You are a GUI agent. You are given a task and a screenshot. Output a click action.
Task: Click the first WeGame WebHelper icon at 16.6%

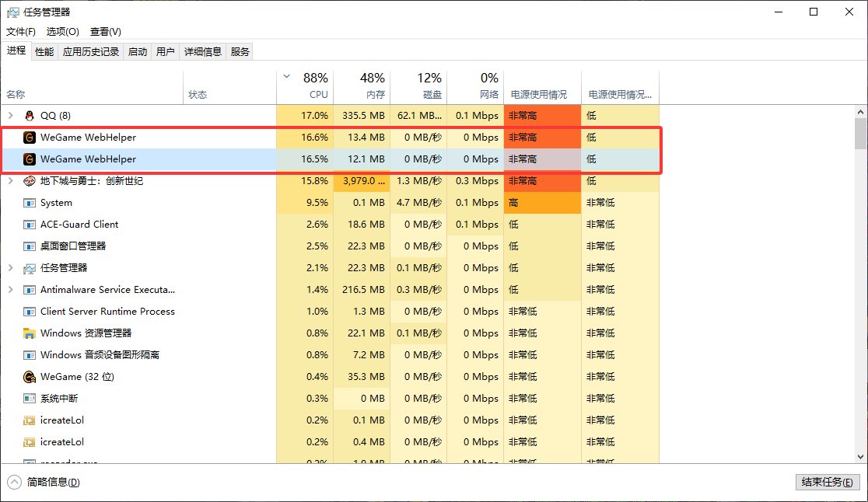point(30,137)
